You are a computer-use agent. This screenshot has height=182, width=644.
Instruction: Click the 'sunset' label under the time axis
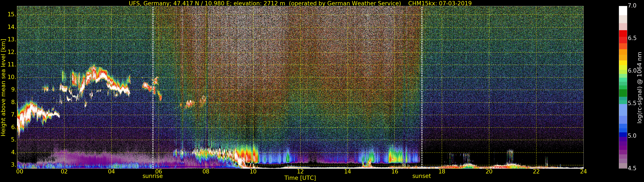(x=422, y=176)
